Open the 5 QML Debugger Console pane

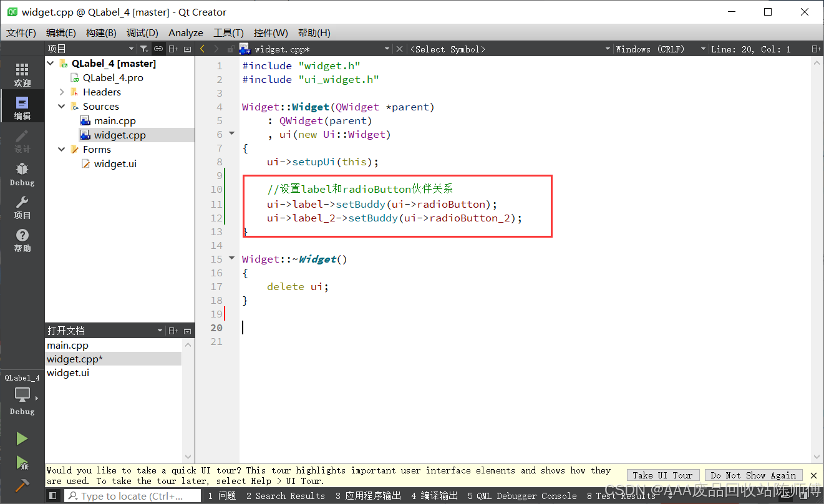tap(522, 496)
